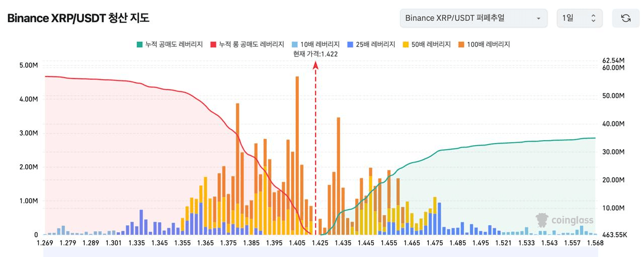Click the blue bar near 1.475

[x=440, y=219]
